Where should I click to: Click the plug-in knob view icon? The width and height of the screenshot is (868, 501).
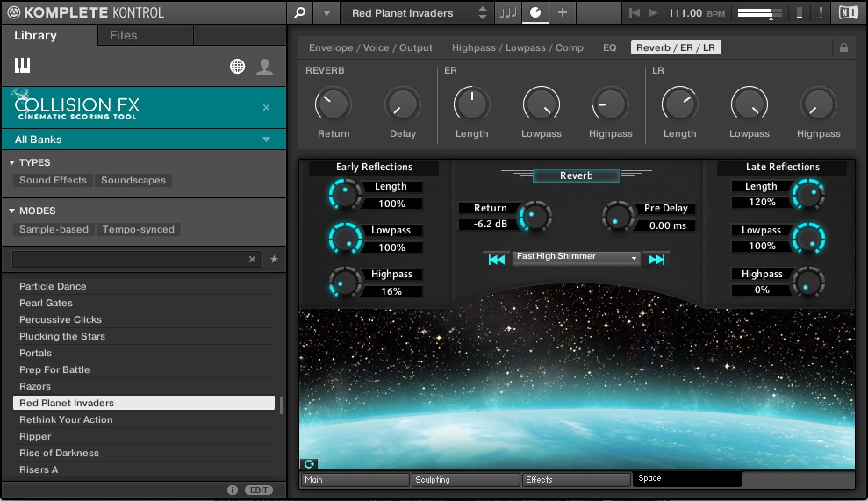[535, 13]
